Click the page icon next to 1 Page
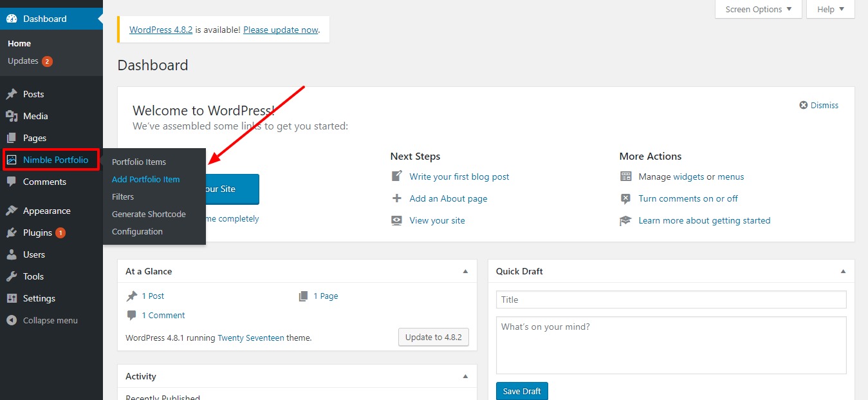The image size is (868, 400). [x=303, y=296]
